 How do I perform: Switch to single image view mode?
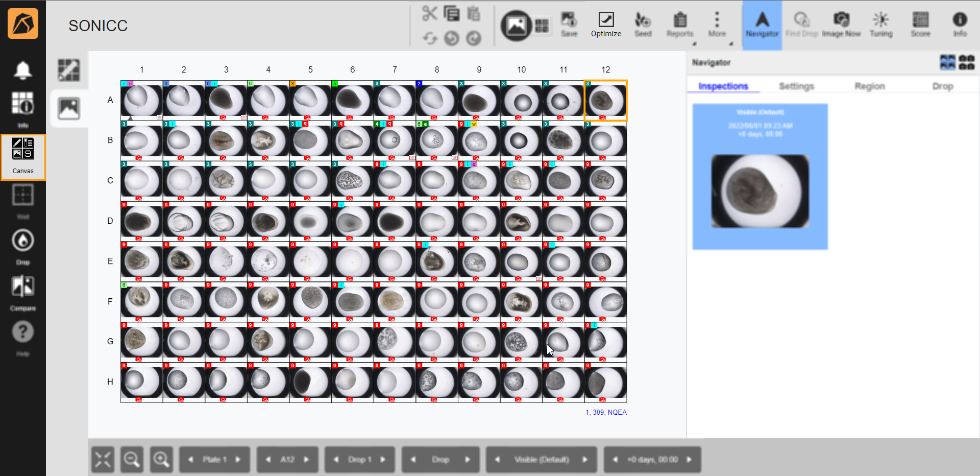[x=516, y=25]
